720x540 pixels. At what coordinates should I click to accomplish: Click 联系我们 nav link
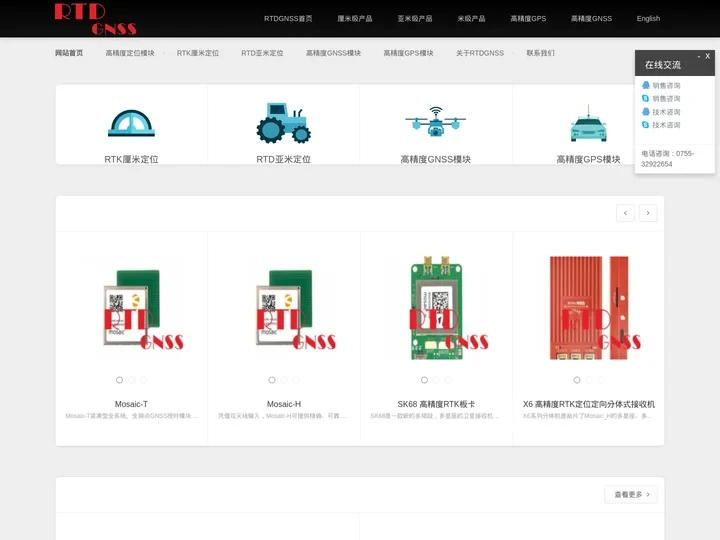(x=540, y=53)
